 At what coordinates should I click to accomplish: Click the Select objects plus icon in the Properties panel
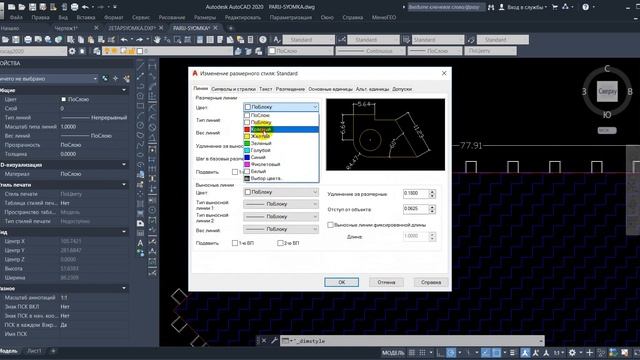tap(116, 78)
